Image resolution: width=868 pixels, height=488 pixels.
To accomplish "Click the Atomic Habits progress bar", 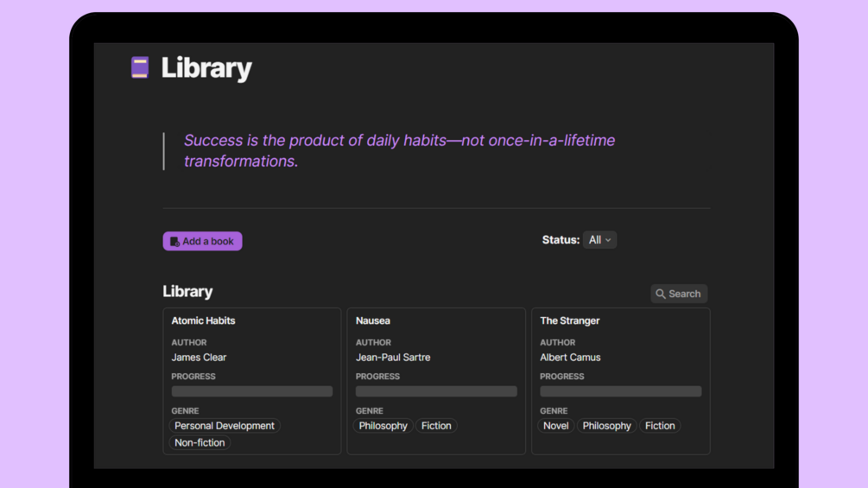I will 251,391.
